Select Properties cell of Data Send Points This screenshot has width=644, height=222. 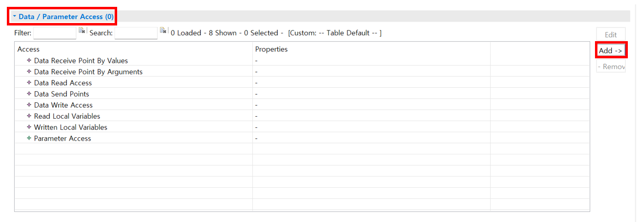[x=371, y=94]
